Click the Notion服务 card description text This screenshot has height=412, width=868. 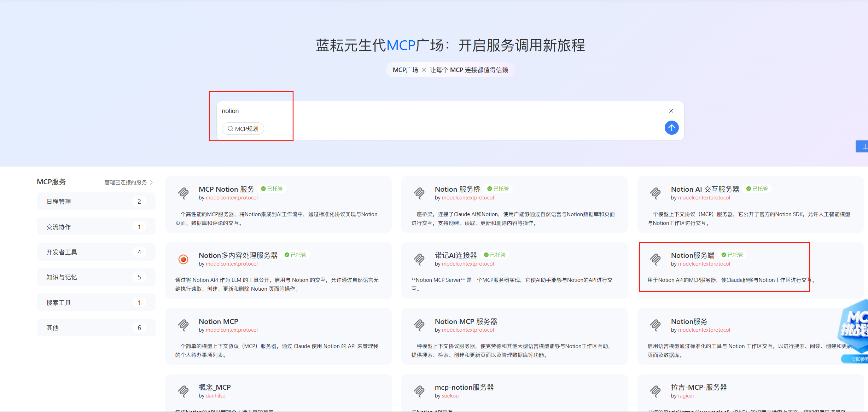749,350
